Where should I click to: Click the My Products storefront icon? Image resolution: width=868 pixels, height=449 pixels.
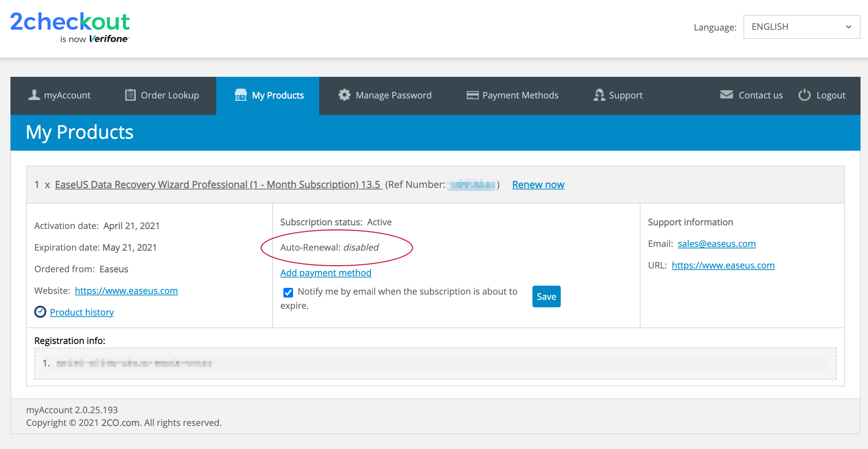pos(240,95)
